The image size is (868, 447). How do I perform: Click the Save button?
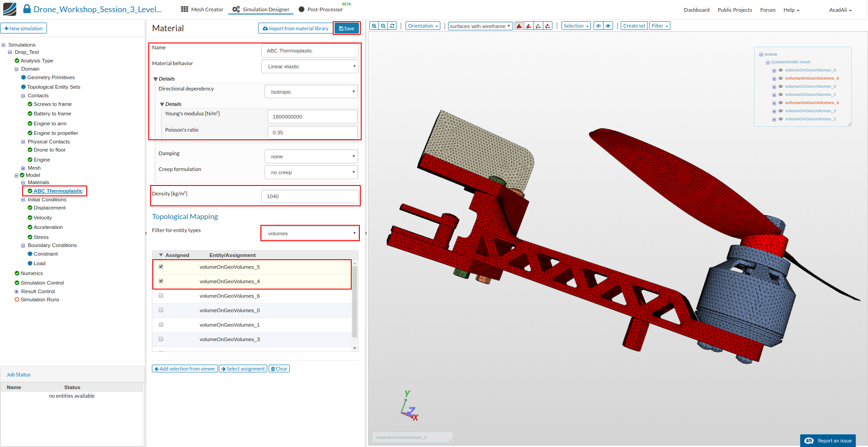(347, 29)
